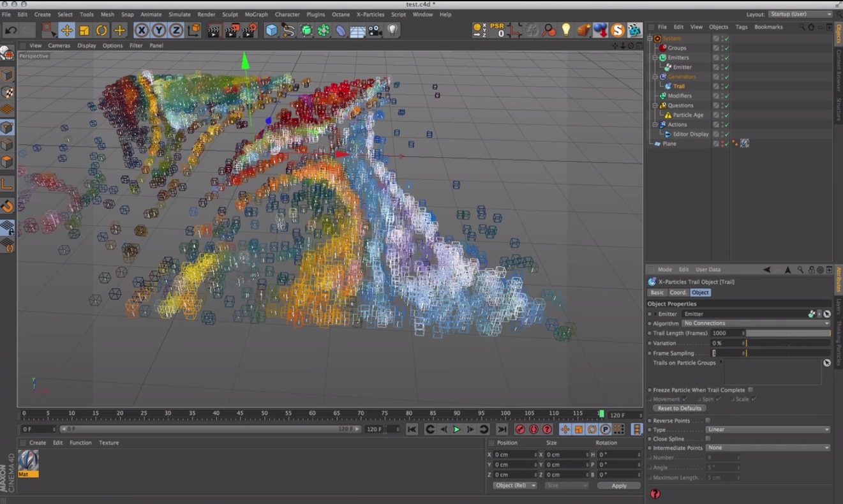Click the Trail Length slider bar
The height and width of the screenshot is (504, 843).
[x=788, y=333]
